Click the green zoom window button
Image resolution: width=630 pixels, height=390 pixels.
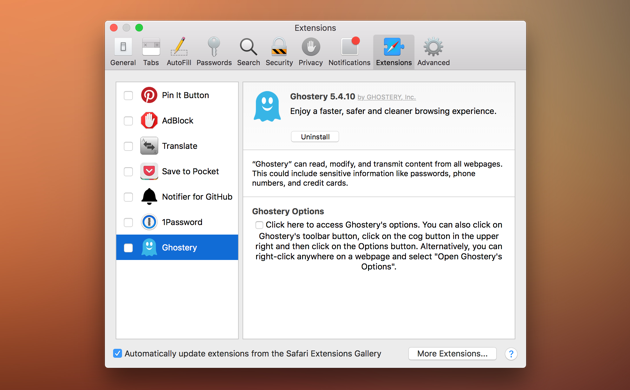pyautogui.click(x=139, y=28)
